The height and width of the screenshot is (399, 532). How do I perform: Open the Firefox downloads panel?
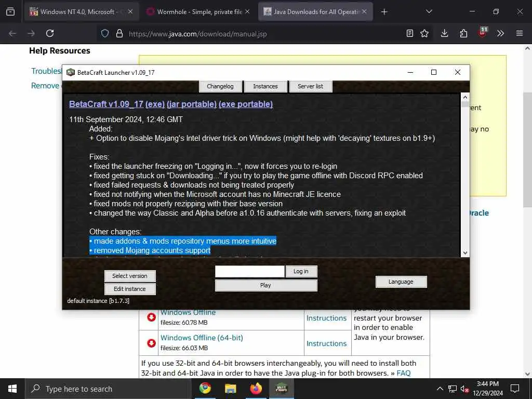(445, 33)
